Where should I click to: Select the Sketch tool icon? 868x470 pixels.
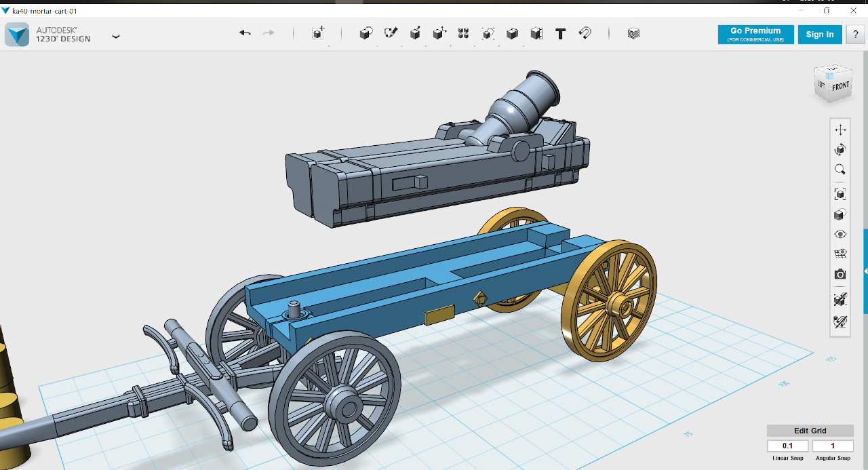(x=391, y=33)
